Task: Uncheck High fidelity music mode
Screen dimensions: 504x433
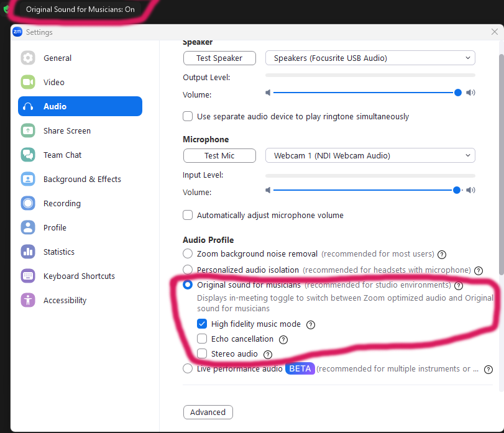Action: tap(202, 324)
